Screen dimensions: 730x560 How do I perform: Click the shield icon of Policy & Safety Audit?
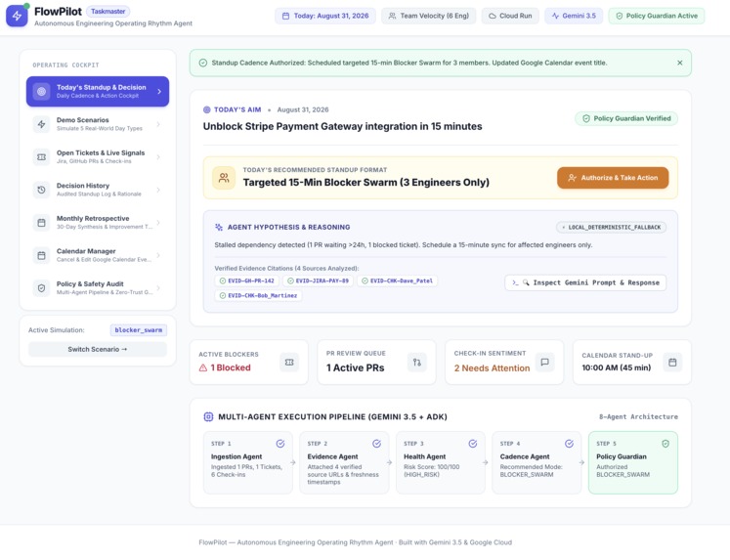click(41, 288)
